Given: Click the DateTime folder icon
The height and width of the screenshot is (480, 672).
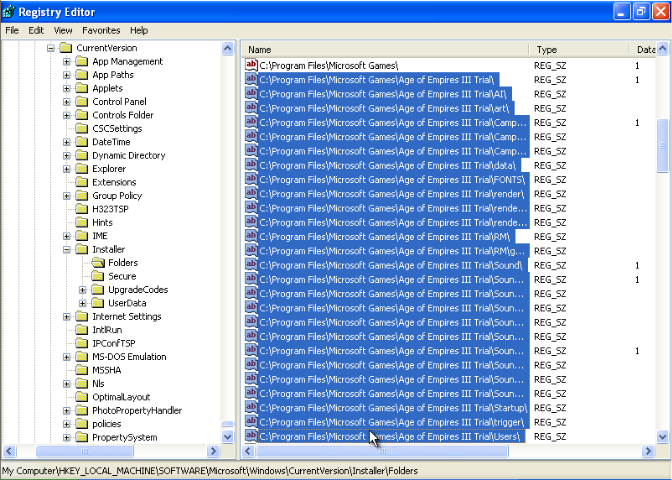Looking at the screenshot, I should click(81, 142).
